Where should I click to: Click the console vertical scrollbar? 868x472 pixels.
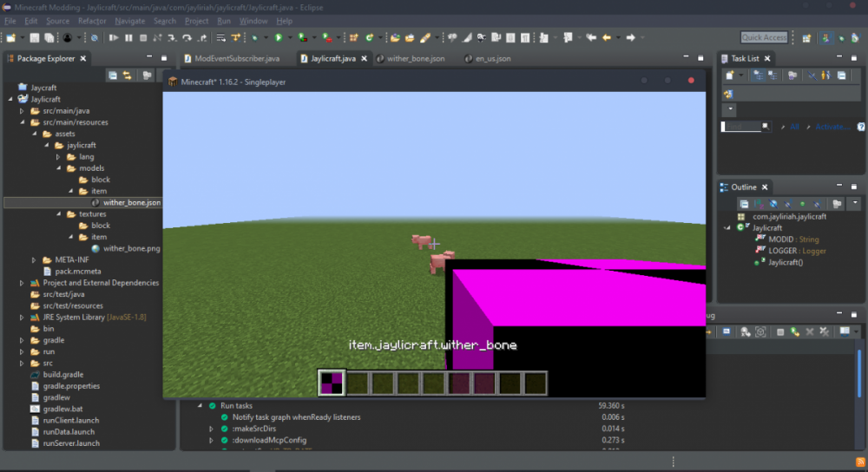(859, 373)
